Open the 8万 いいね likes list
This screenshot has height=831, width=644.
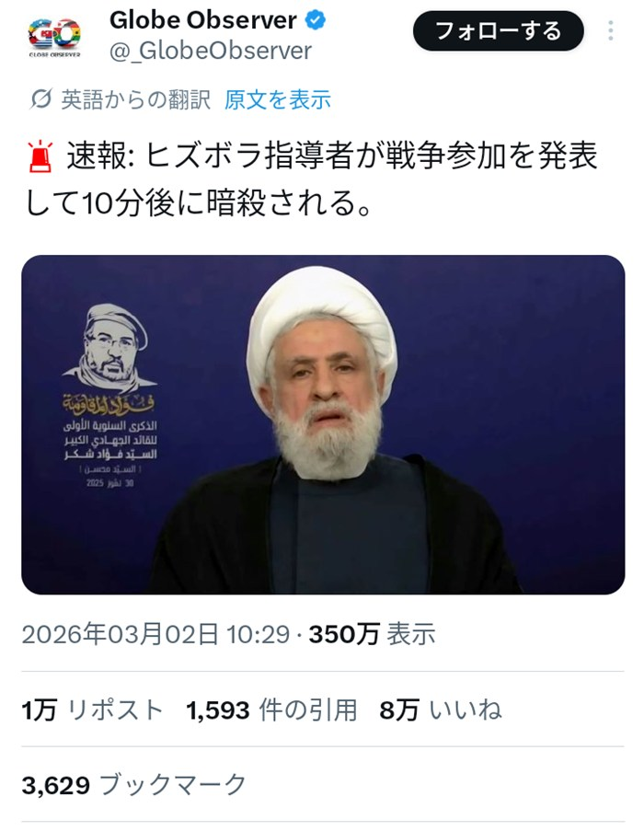[440, 710]
